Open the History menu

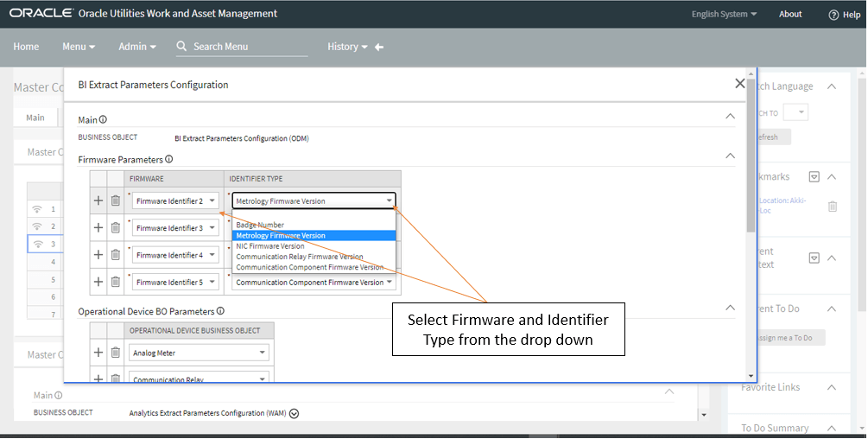348,47
